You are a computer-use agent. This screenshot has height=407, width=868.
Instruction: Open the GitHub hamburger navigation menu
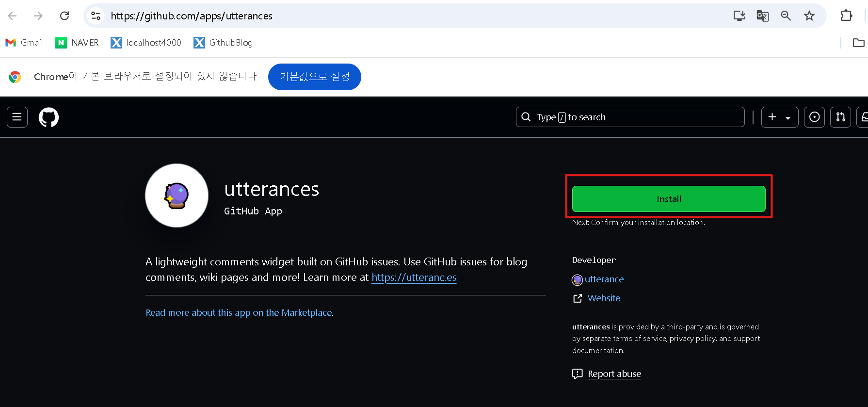[x=17, y=117]
